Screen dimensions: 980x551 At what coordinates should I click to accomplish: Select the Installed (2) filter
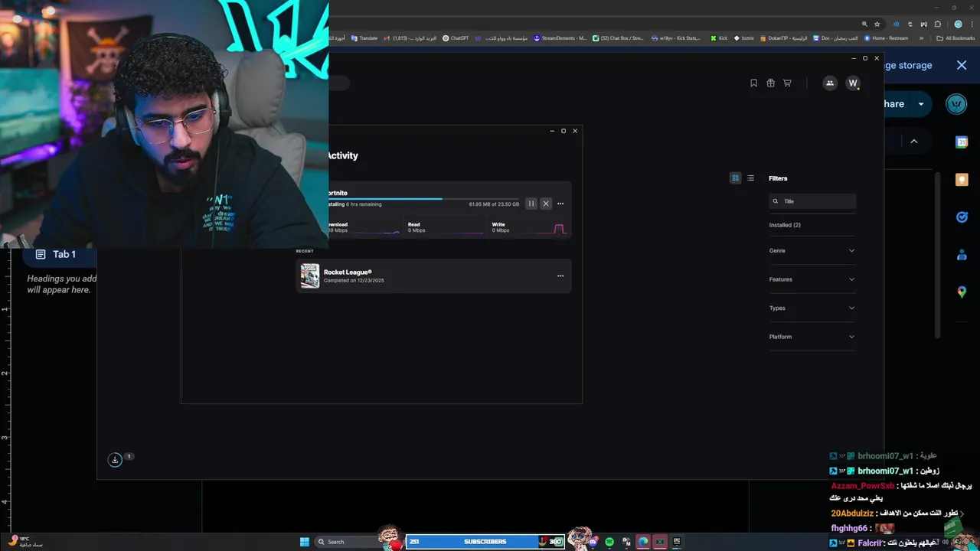[785, 225]
